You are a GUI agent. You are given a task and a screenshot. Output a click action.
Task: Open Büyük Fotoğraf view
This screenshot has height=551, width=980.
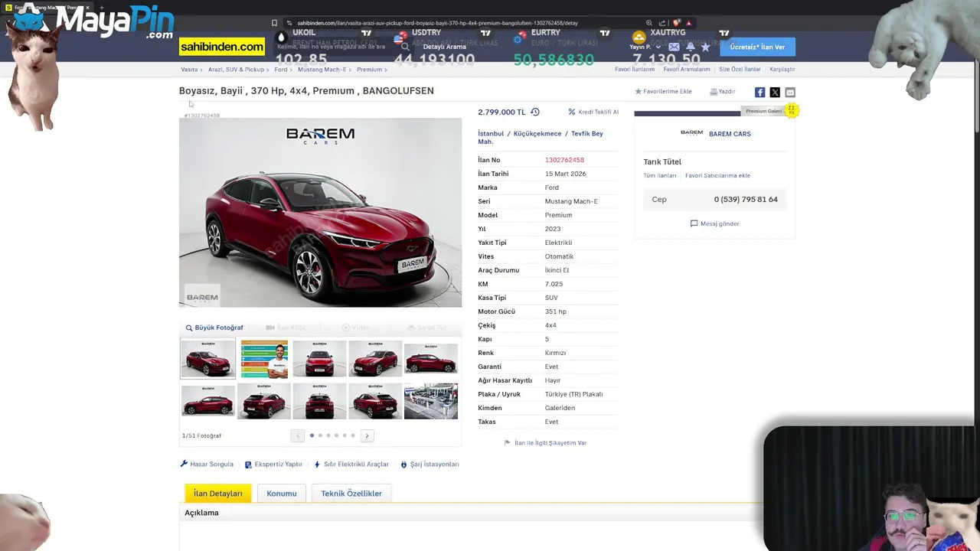tap(214, 328)
